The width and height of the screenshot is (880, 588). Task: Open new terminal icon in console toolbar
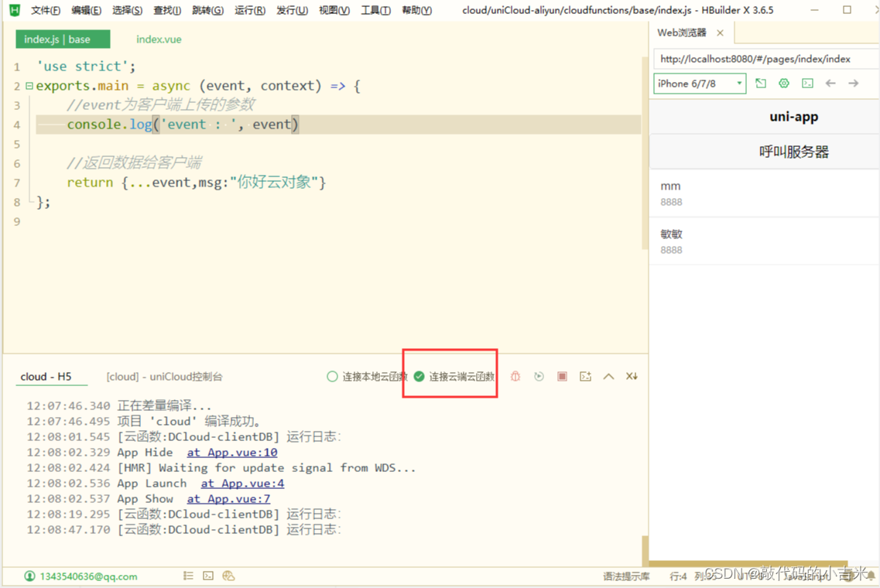click(585, 377)
